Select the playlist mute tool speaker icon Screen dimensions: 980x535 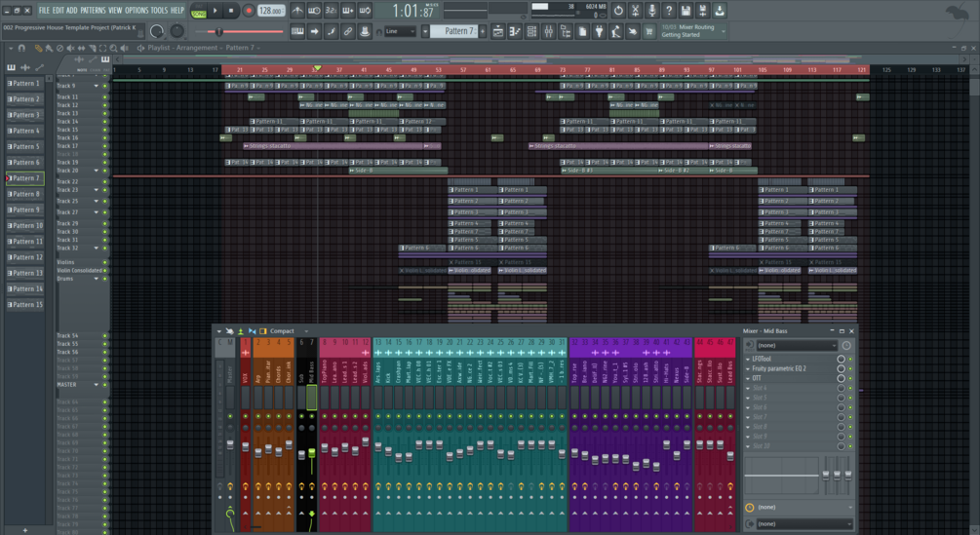[70, 48]
